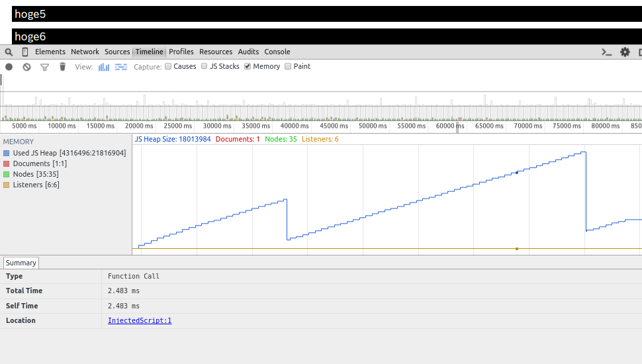Screen dimensions: 642x364
Task: Click the 30000 ms ruler mark
Action: (217, 126)
